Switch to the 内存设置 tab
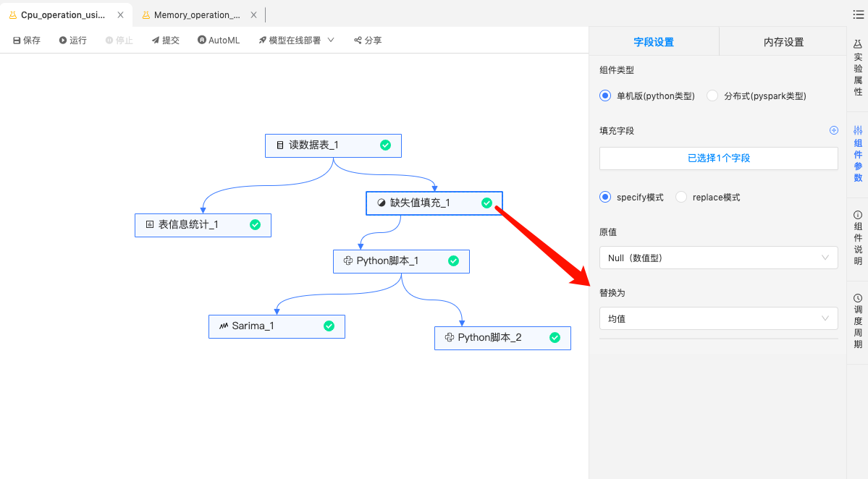This screenshot has width=868, height=479. [x=783, y=42]
